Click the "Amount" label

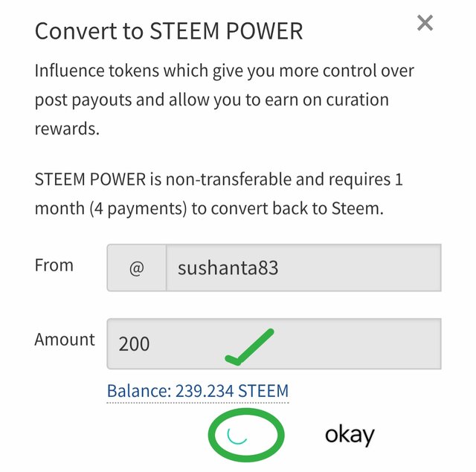tap(65, 340)
